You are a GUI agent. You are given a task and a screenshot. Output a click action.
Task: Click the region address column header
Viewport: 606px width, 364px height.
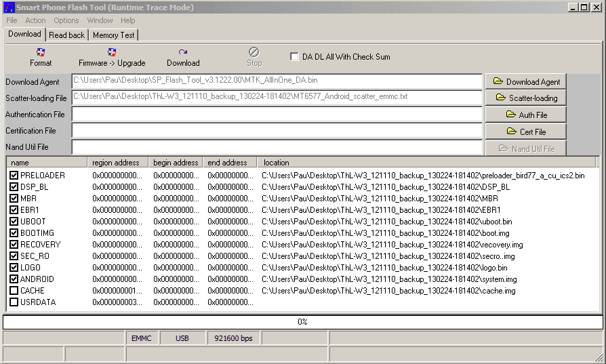[x=118, y=162]
